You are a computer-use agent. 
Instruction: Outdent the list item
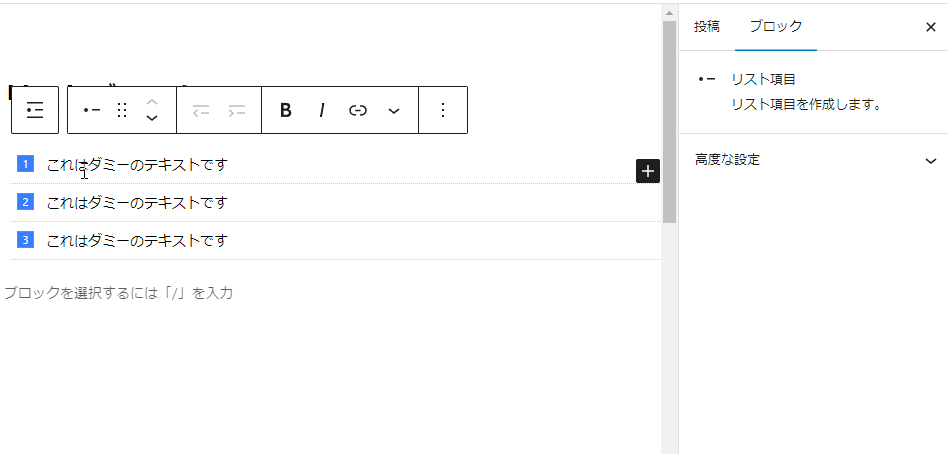(201, 110)
